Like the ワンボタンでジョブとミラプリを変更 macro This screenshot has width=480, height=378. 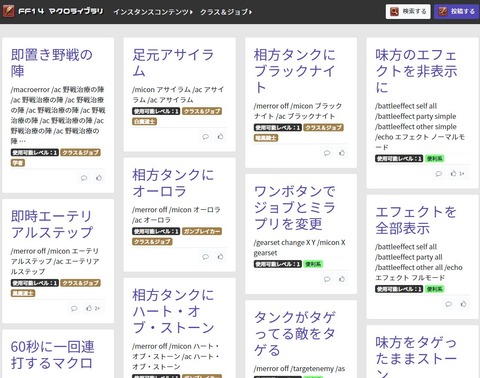(342, 279)
